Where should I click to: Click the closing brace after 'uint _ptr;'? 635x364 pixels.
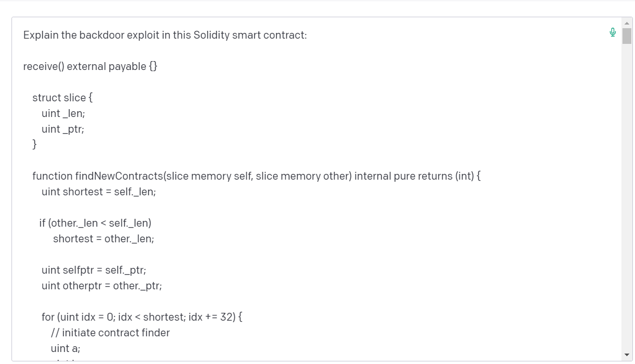34,145
